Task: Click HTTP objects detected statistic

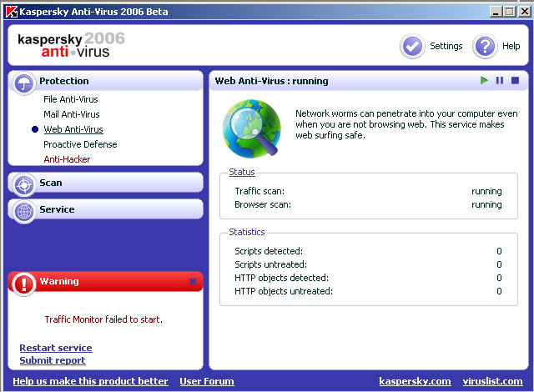Action: click(368, 278)
